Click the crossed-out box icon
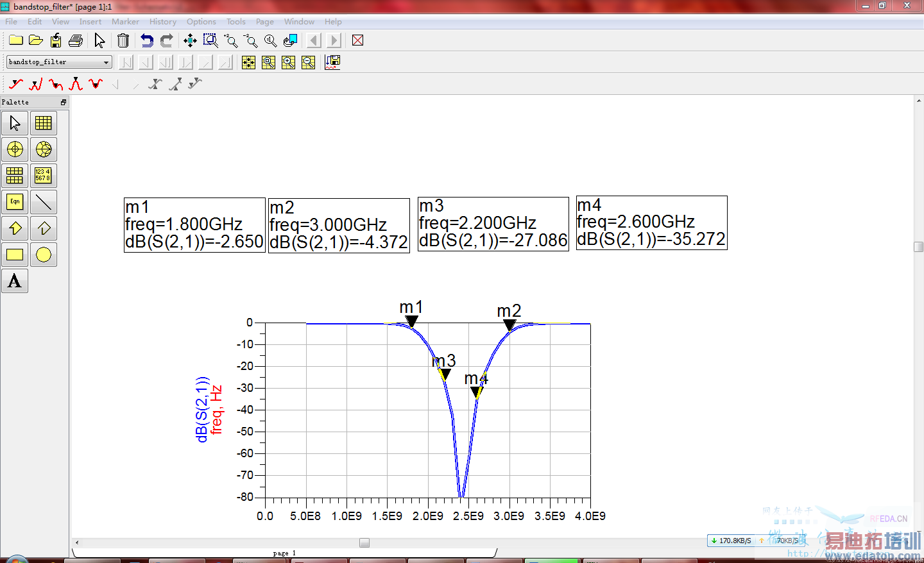The width and height of the screenshot is (924, 563). [358, 40]
